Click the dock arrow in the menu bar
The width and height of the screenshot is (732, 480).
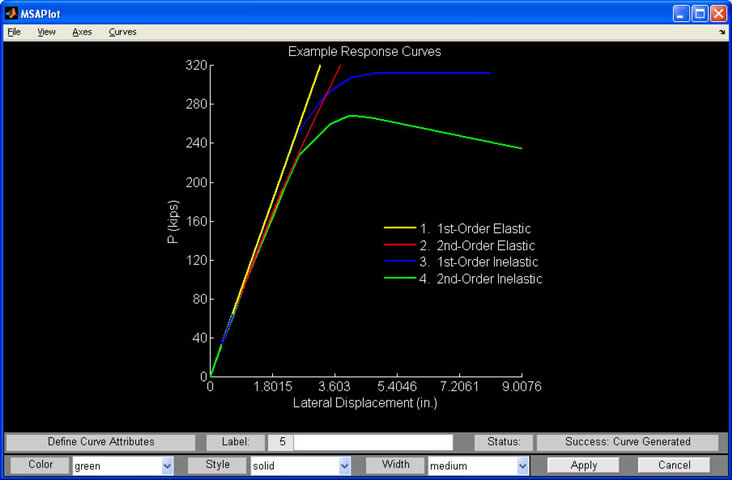[721, 32]
